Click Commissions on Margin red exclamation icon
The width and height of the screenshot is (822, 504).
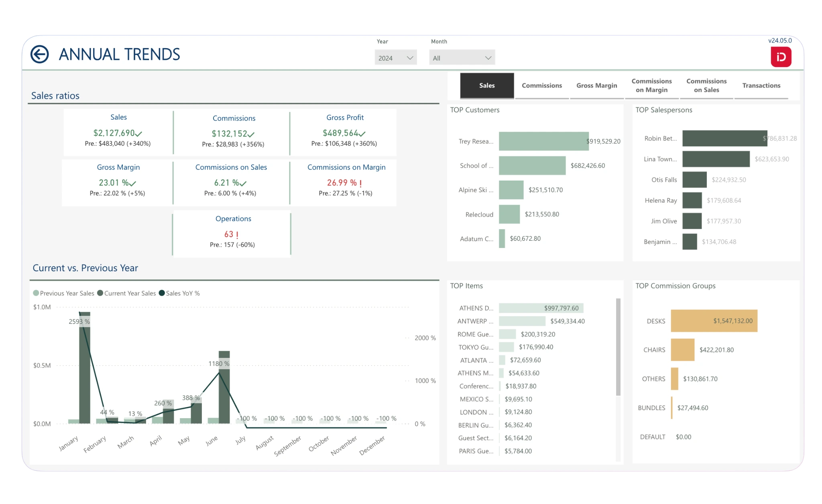[360, 183]
